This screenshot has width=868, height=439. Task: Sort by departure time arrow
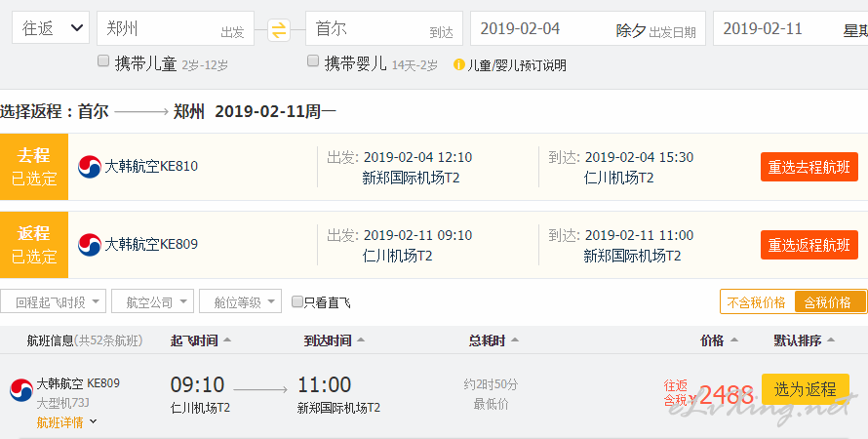(227, 340)
